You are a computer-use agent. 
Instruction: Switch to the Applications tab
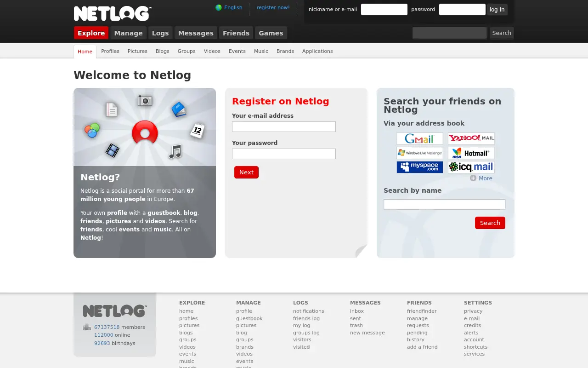pyautogui.click(x=317, y=51)
